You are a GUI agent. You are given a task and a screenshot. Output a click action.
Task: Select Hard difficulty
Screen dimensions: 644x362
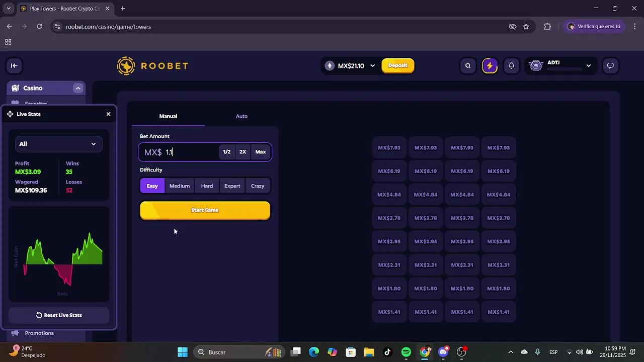[207, 186]
